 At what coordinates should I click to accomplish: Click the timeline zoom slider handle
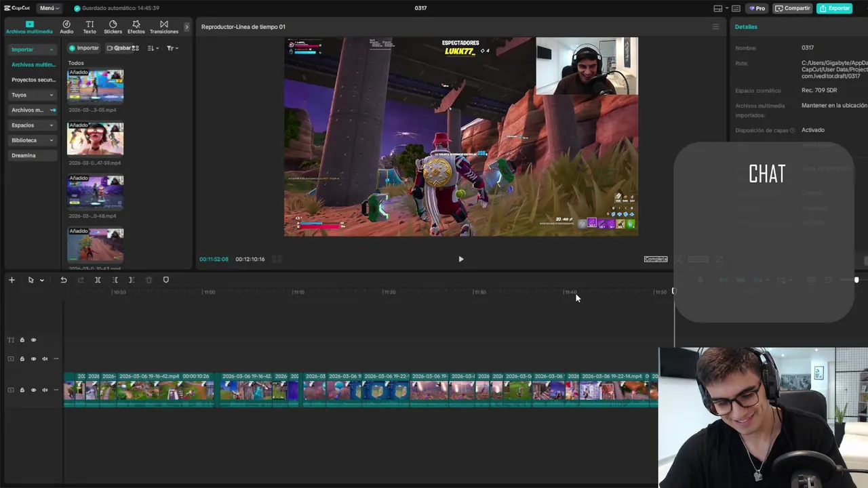[x=856, y=280]
